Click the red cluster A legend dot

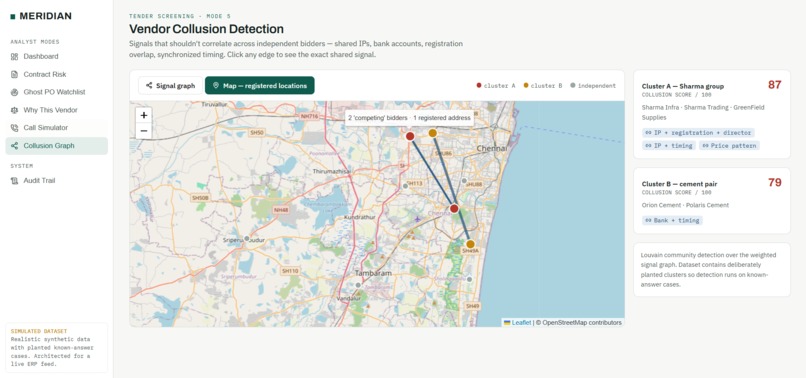479,85
